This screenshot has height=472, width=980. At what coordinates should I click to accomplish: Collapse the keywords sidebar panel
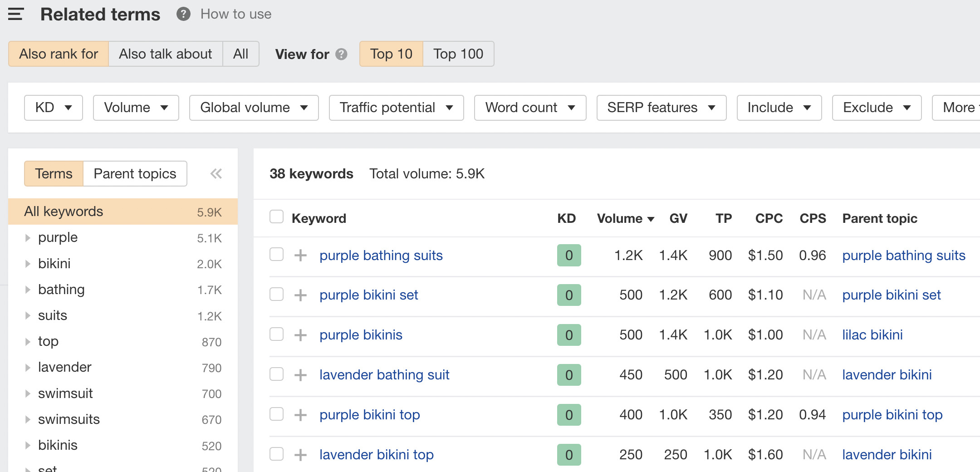(x=216, y=173)
